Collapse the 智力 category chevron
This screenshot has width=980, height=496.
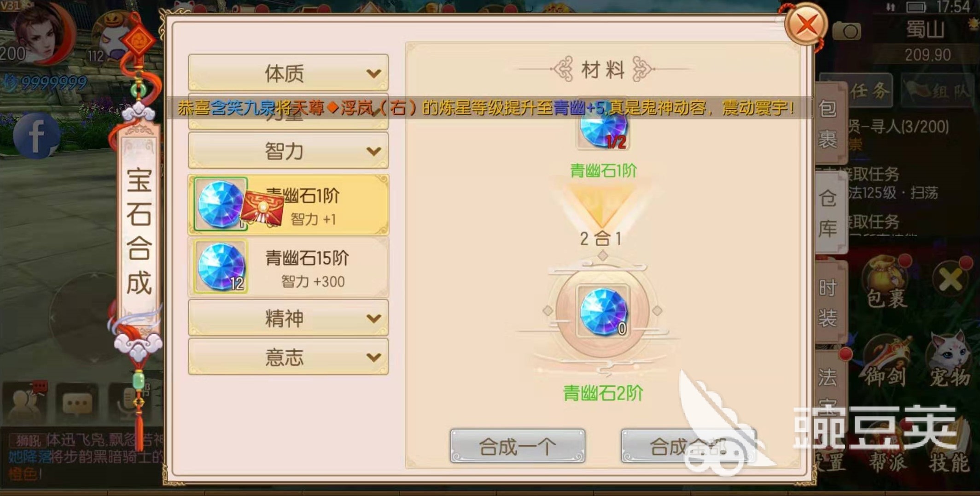(373, 151)
